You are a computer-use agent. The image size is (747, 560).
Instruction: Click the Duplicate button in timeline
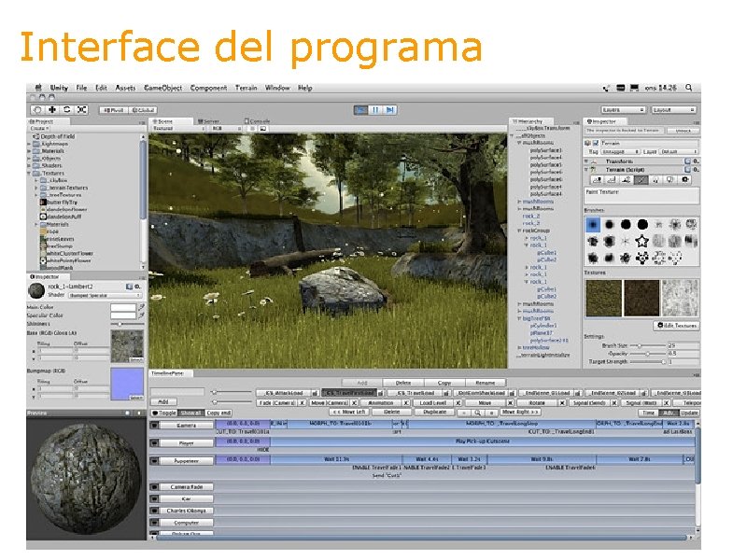tap(435, 412)
